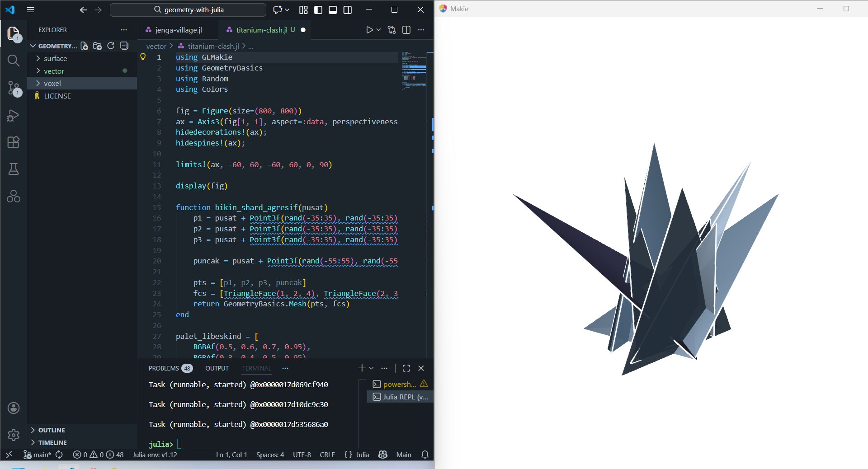The height and width of the screenshot is (469, 868).
Task: Select the Julia REPL terminal entry
Action: click(400, 397)
